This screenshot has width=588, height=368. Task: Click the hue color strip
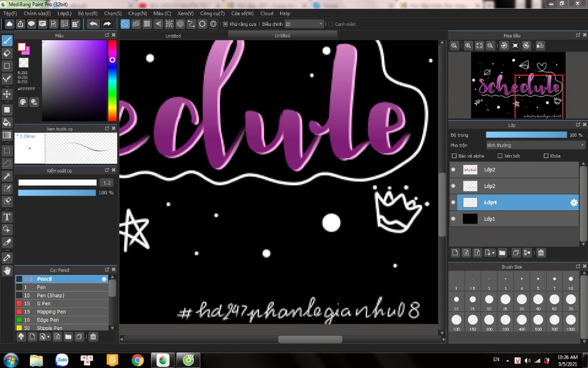tap(112, 80)
